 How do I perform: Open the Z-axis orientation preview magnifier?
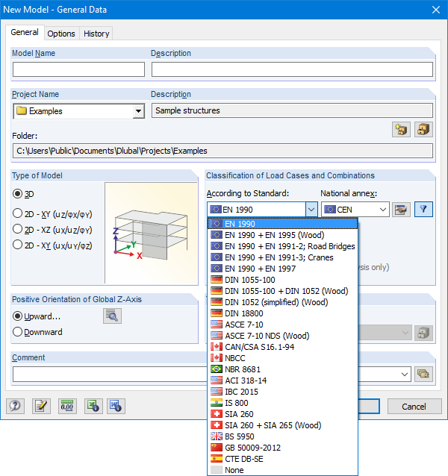(x=112, y=316)
